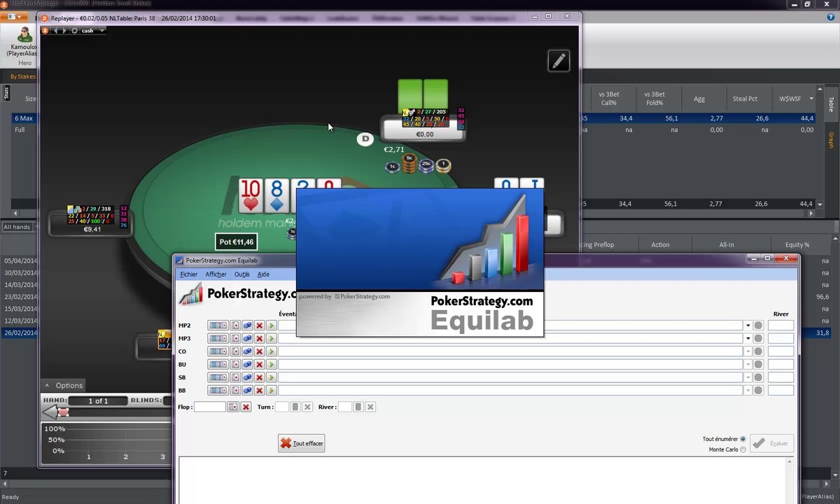Click the MP2 River equity field
Screen dimensions: 840x504
780,325
